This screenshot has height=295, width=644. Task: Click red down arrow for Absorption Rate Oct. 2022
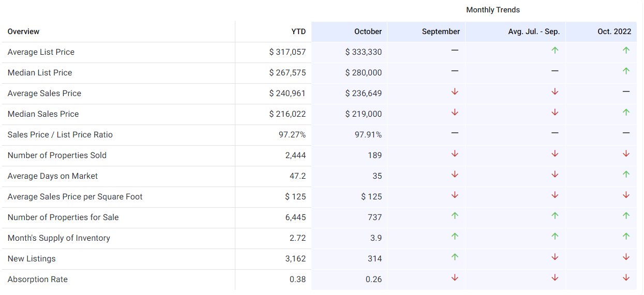[626, 278]
